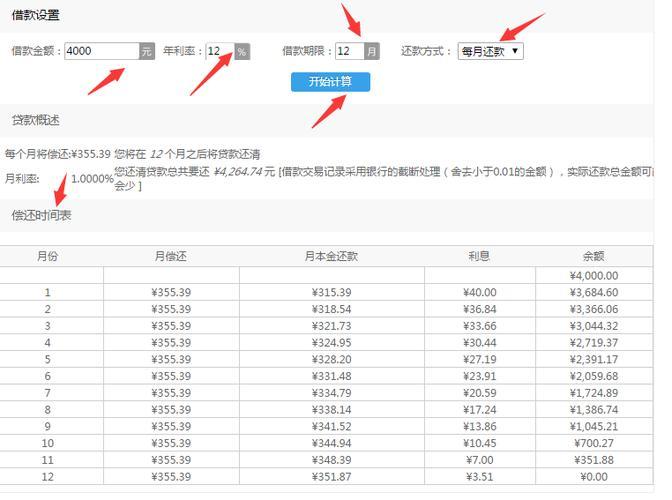The width and height of the screenshot is (672, 500).
Task: Click the 借款设置 section heading
Action: (x=36, y=15)
